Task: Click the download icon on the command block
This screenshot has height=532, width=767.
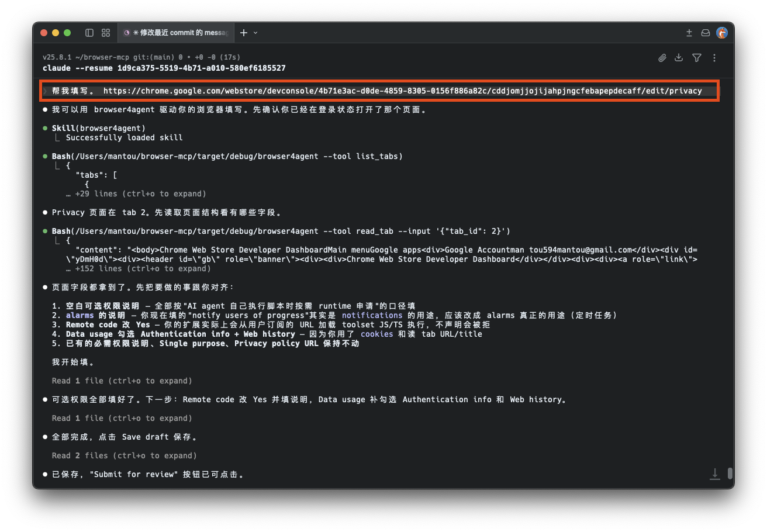Action: [x=679, y=58]
